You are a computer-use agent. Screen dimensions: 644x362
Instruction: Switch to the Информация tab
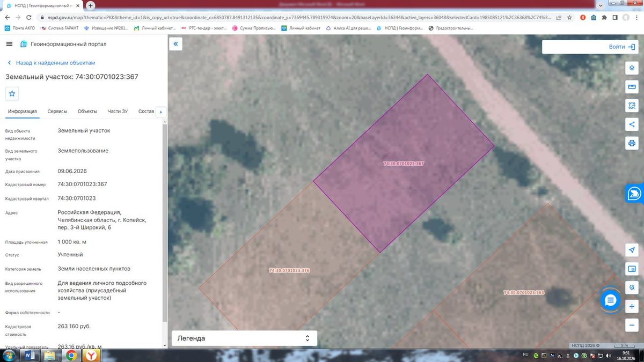(22, 112)
